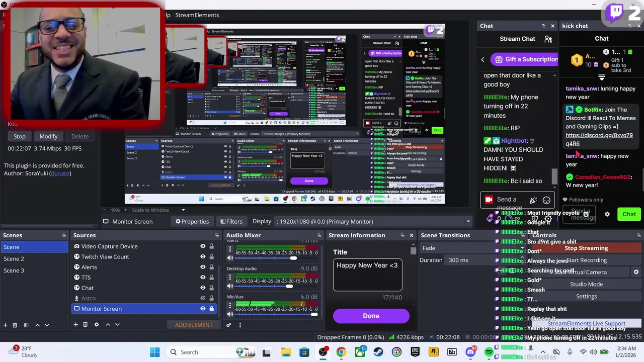This screenshot has width=644, height=362.
Task: Click the Stop Streaming button
Action: pyautogui.click(x=586, y=248)
